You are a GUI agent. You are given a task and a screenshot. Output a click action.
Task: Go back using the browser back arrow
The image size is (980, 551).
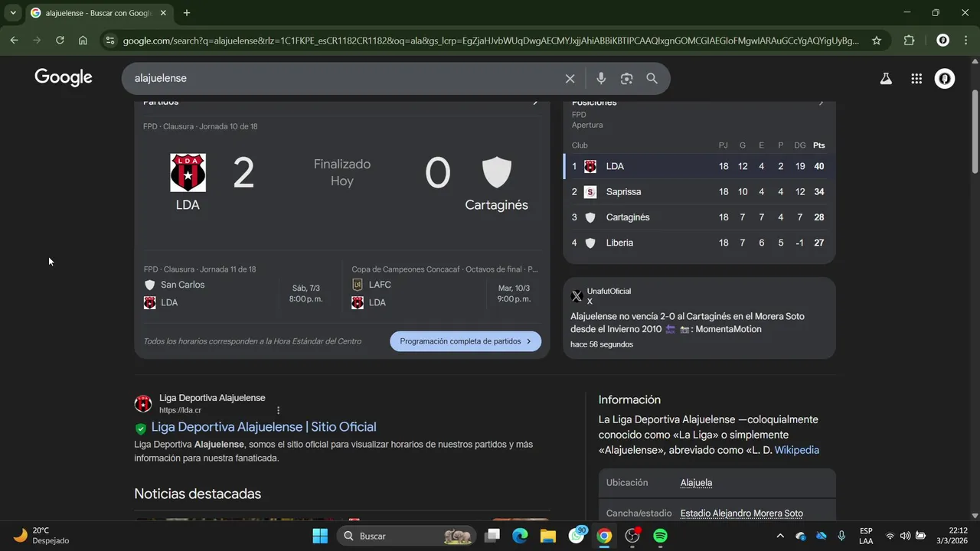point(14,41)
